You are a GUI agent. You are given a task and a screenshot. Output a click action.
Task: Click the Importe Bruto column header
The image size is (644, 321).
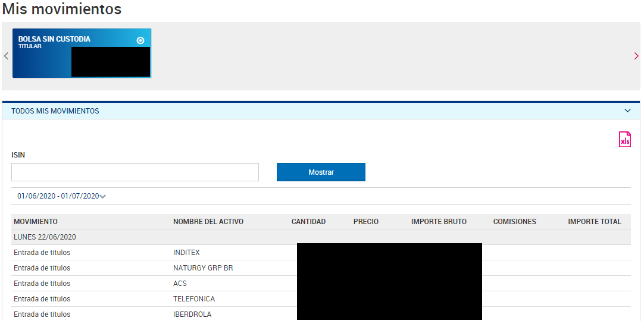pos(439,222)
